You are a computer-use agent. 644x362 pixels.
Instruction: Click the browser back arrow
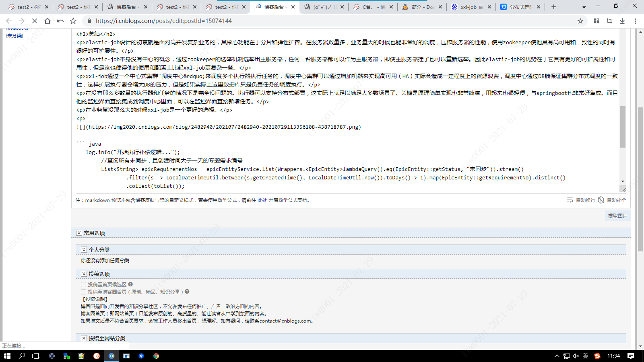(9, 21)
